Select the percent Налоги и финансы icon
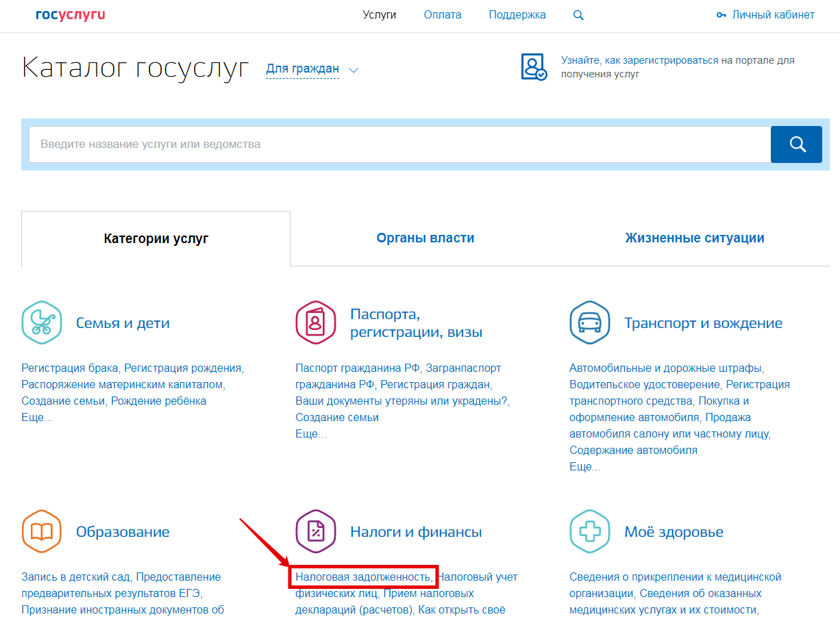 pyautogui.click(x=316, y=531)
